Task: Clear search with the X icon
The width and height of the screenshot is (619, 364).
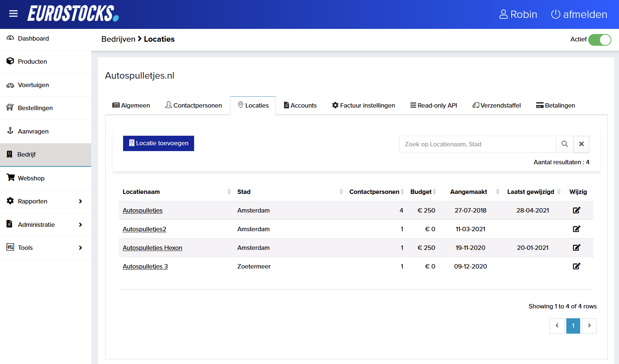Action: 581,144
